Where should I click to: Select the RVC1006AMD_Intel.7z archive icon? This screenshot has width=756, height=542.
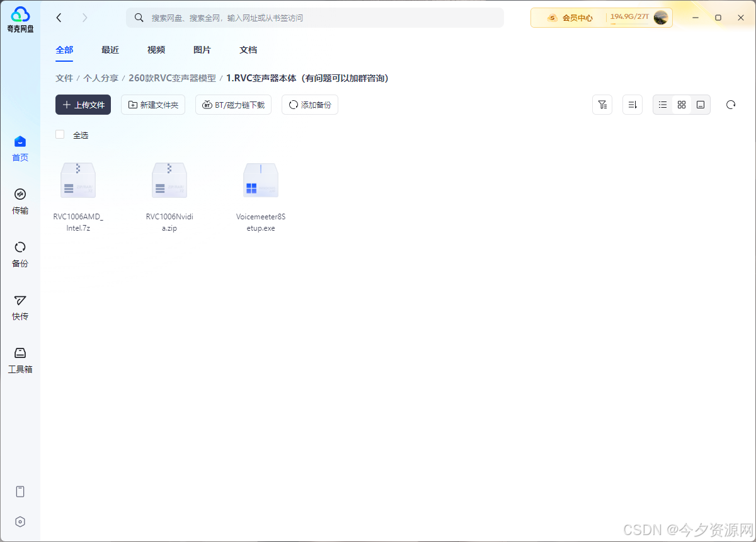[78, 180]
